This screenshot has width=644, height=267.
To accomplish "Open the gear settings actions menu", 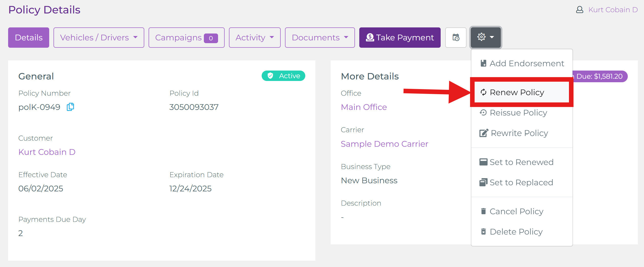I will [485, 38].
